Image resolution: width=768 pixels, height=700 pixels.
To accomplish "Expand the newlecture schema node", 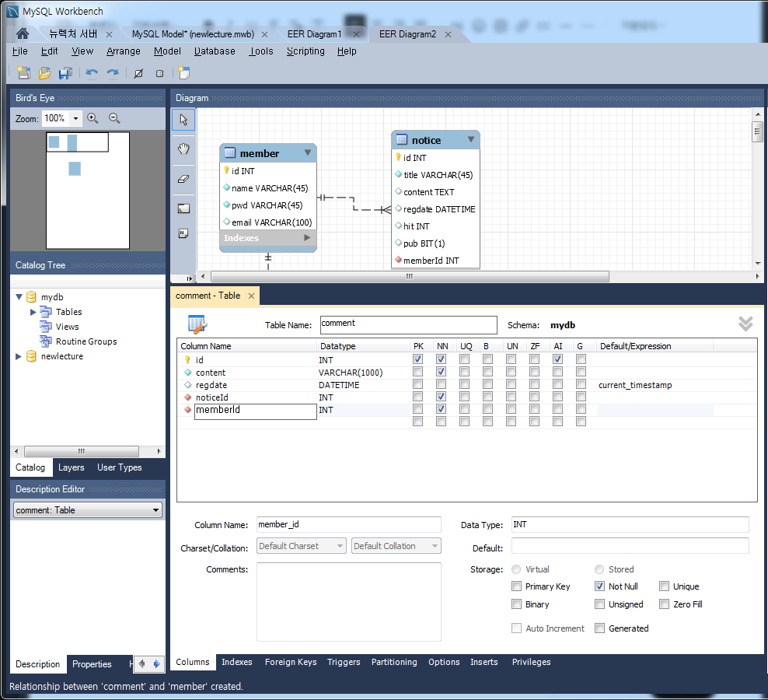I will point(19,356).
